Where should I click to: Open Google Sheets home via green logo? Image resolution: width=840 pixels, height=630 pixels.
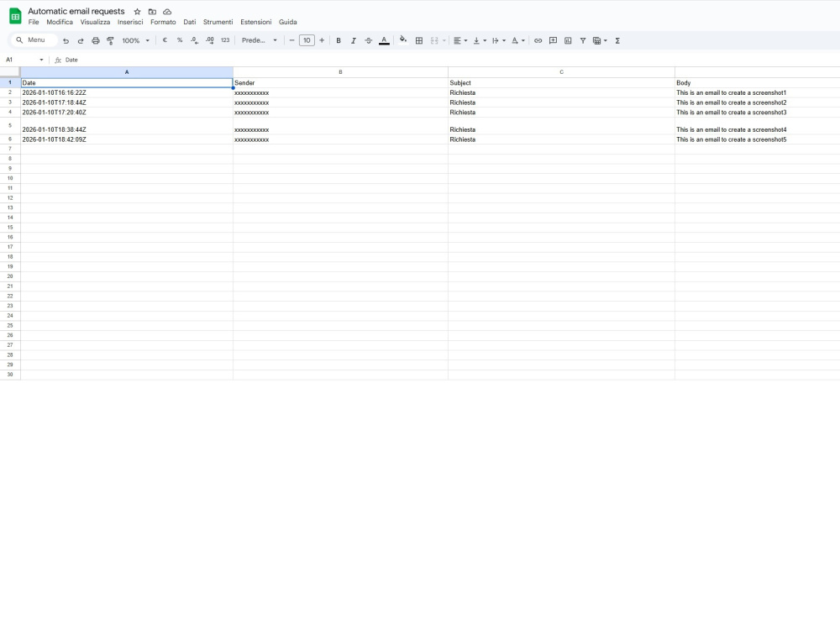pos(15,16)
